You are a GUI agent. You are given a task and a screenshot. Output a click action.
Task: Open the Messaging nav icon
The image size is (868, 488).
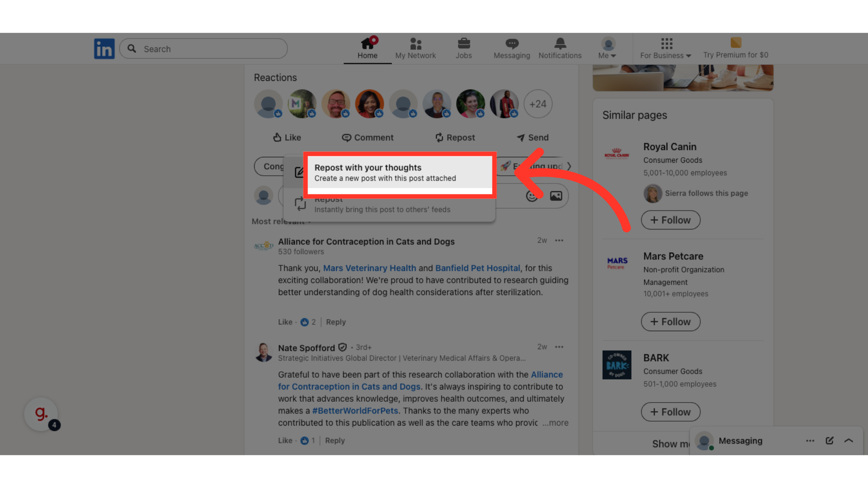512,44
